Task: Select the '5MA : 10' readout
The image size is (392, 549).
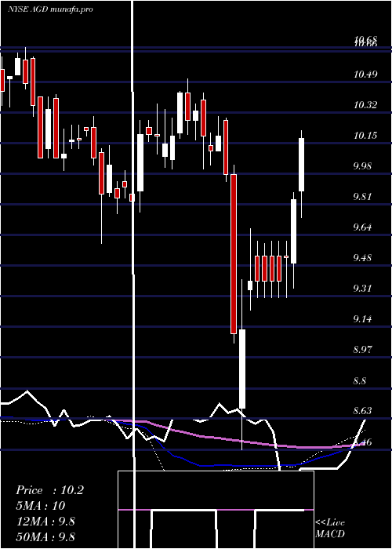Action: (x=40, y=506)
